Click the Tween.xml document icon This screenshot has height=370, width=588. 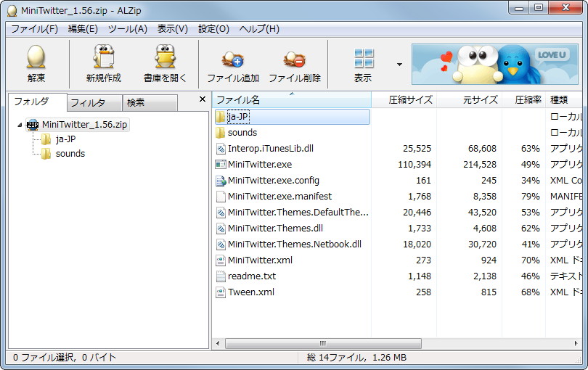click(x=221, y=292)
